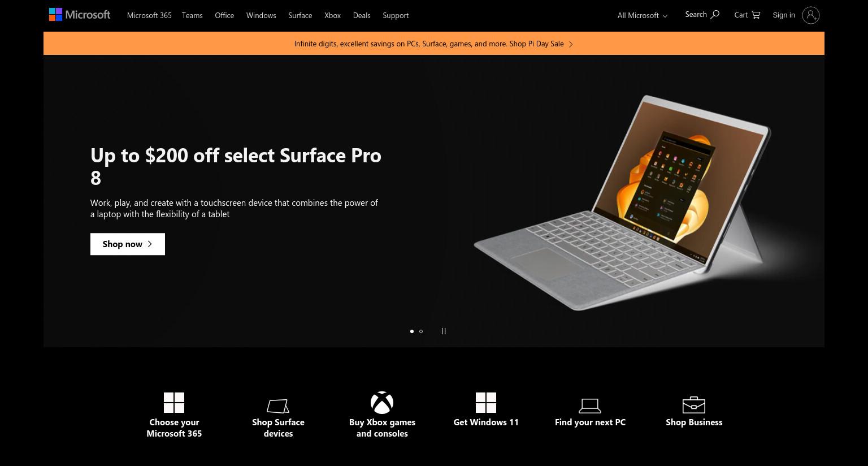The width and height of the screenshot is (868, 466).
Task: Open the shopping cart icon
Action: tap(756, 15)
